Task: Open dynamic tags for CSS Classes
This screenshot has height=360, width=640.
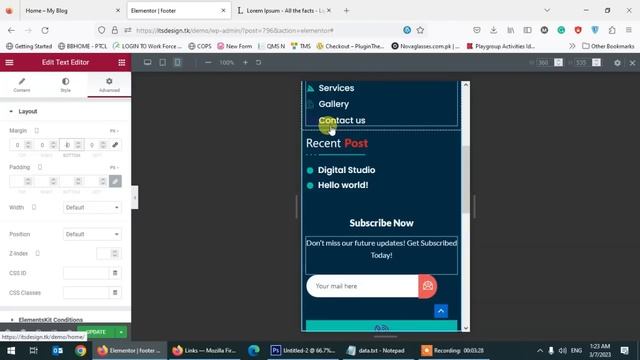Action: click(115, 293)
